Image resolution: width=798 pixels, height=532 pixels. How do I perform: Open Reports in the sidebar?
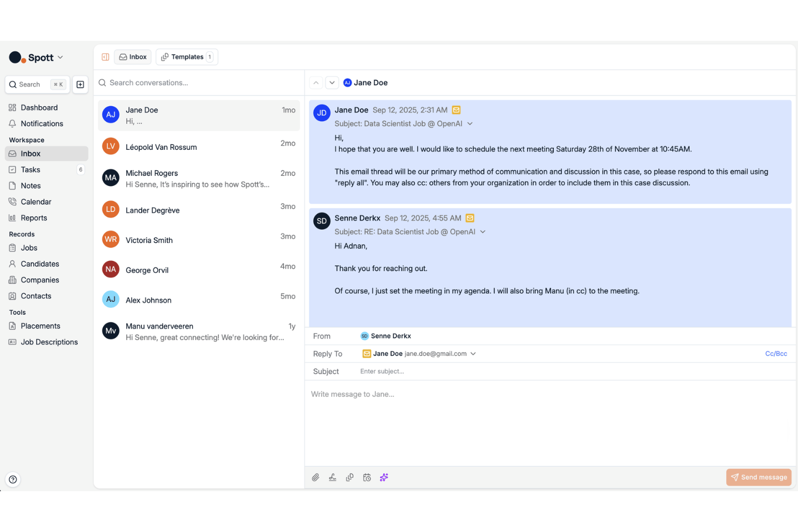pos(46,218)
